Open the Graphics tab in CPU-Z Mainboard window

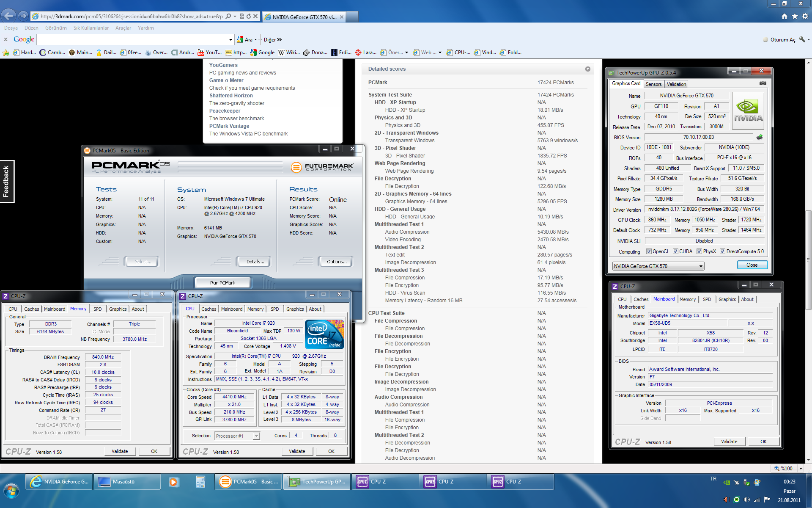point(727,299)
